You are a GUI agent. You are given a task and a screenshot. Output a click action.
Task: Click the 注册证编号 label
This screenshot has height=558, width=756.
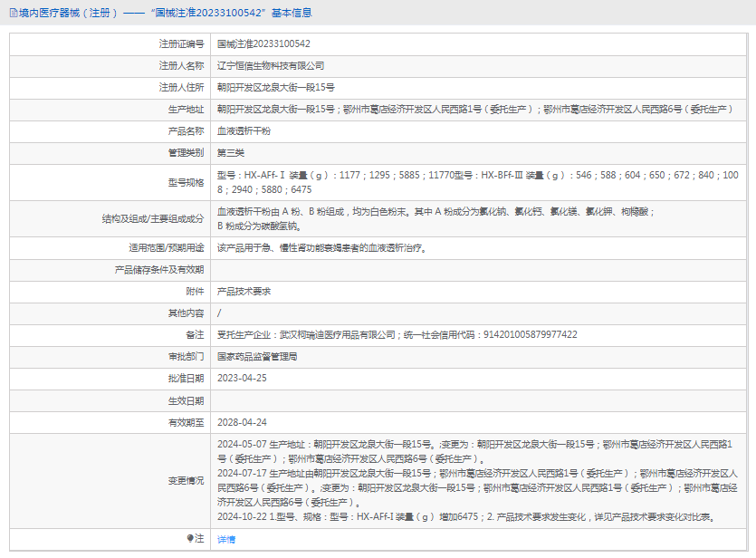click(181, 43)
